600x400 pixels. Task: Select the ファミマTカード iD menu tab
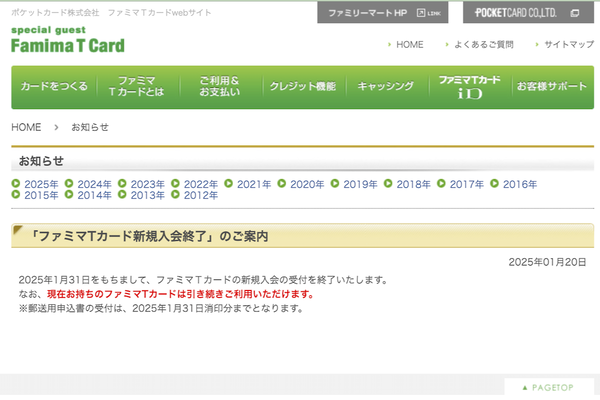(470, 87)
